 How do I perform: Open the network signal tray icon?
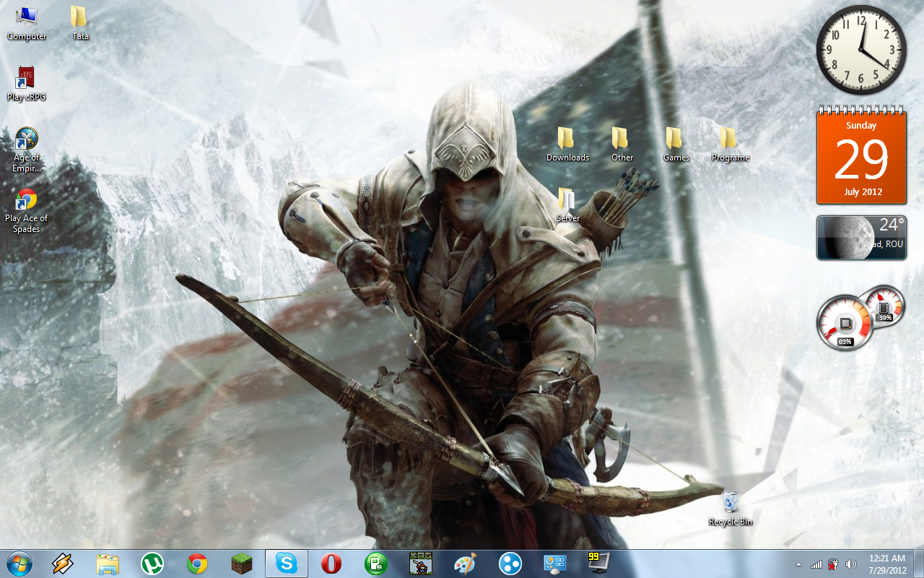tap(816, 564)
